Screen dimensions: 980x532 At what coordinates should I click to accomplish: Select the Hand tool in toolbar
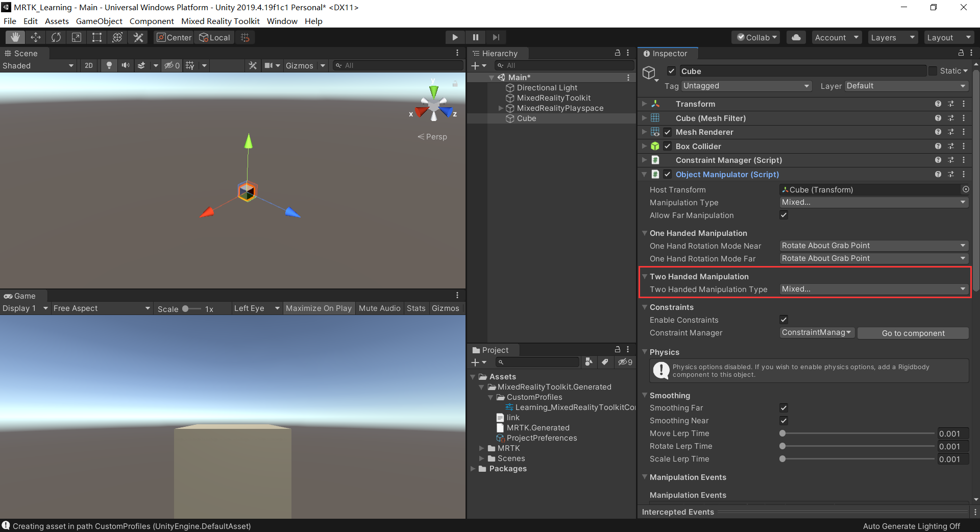(x=15, y=37)
